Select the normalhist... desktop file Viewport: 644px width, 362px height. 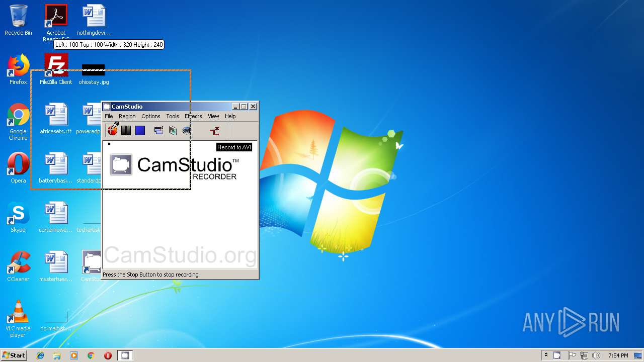point(56,322)
